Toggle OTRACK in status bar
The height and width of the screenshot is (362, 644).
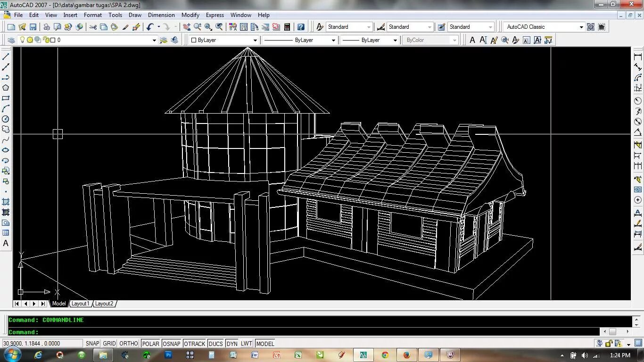point(194,344)
